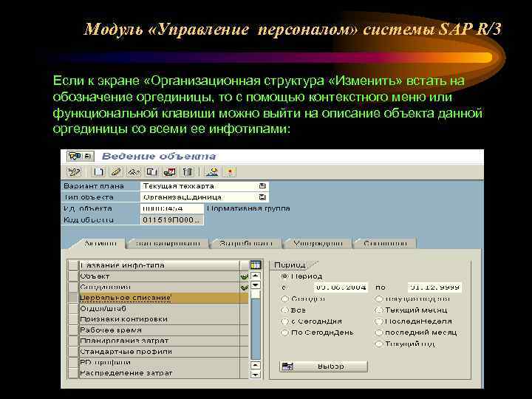This screenshot has width=532, height=399.
Task: Click the Ид. объекта input field
Action: (171, 208)
